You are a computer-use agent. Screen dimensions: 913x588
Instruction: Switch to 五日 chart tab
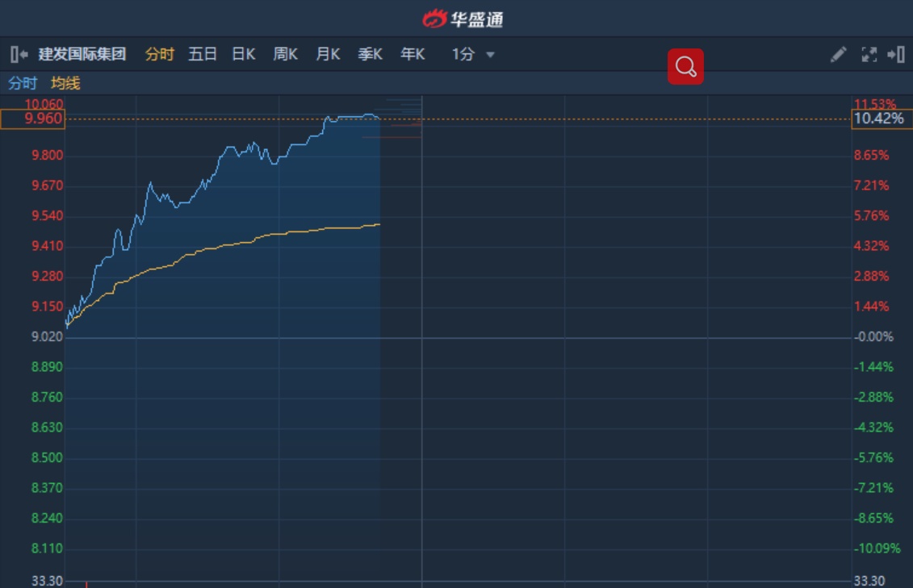tap(203, 54)
